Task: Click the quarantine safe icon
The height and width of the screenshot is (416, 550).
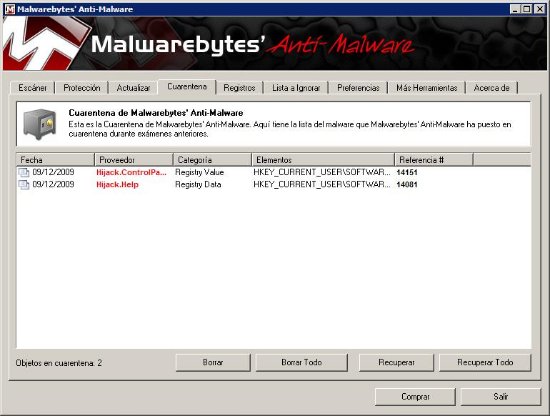Action: click(x=40, y=124)
